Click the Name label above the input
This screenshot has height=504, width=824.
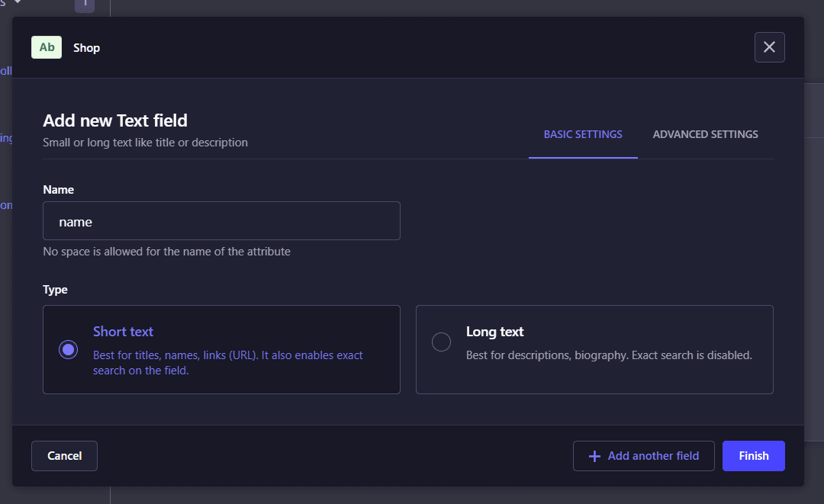59,189
